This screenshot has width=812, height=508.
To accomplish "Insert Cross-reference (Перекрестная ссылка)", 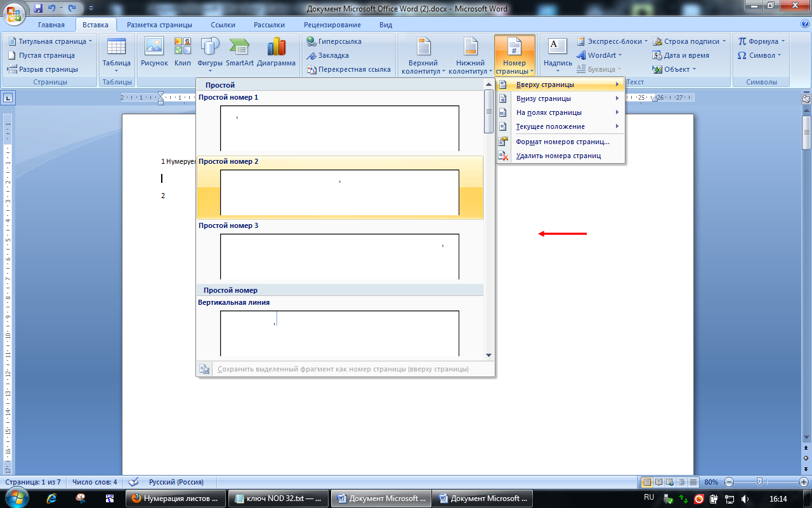I will click(x=348, y=69).
